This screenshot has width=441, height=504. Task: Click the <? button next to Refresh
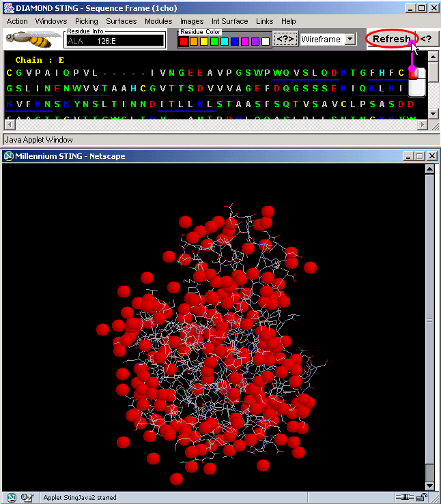click(427, 40)
